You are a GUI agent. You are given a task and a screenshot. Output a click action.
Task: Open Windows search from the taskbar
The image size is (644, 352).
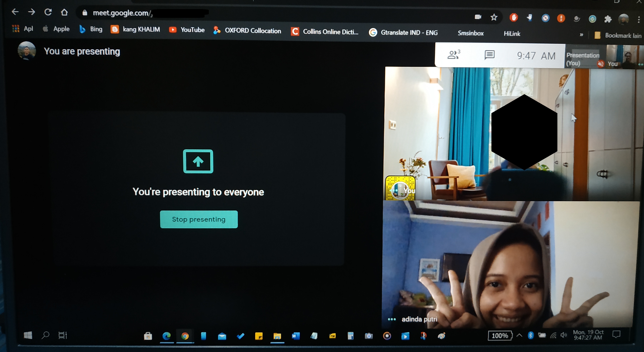pos(45,335)
